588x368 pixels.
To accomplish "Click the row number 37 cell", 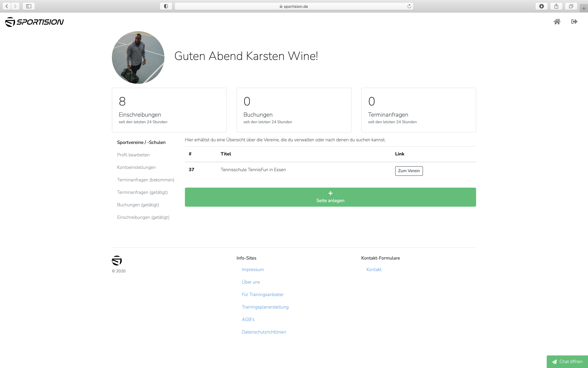I will 191,170.
